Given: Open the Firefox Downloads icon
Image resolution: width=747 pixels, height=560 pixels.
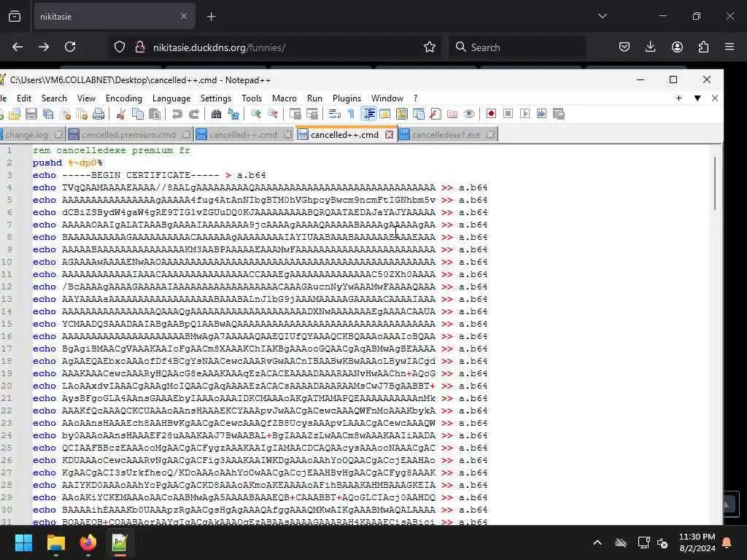Looking at the screenshot, I should point(650,47).
